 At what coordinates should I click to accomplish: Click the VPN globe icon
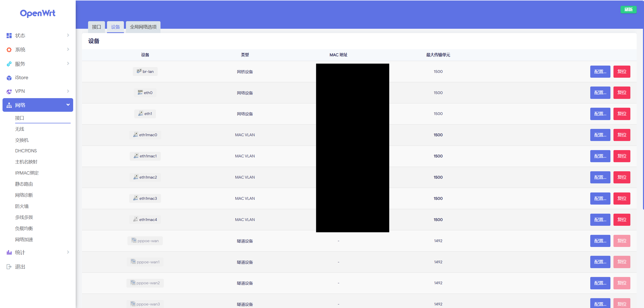pos(9,91)
